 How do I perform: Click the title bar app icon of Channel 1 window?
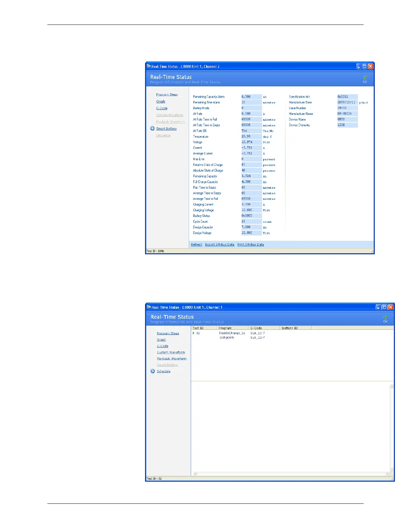coord(149,307)
